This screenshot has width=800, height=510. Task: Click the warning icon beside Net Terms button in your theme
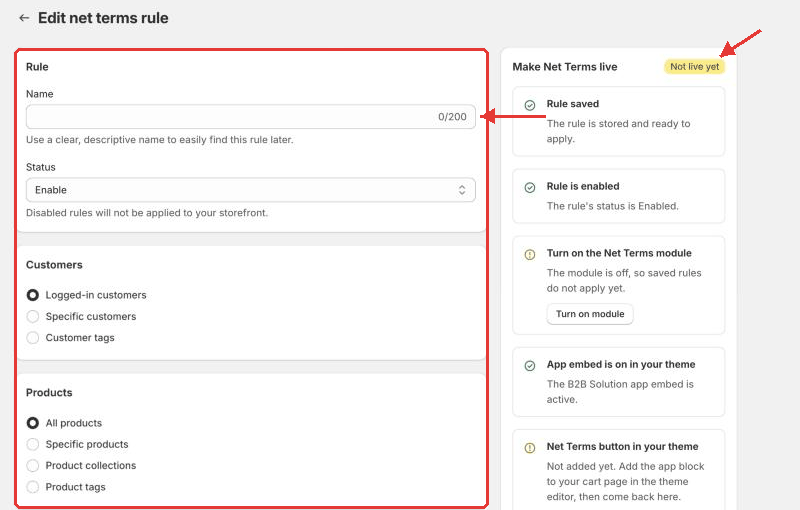point(530,448)
